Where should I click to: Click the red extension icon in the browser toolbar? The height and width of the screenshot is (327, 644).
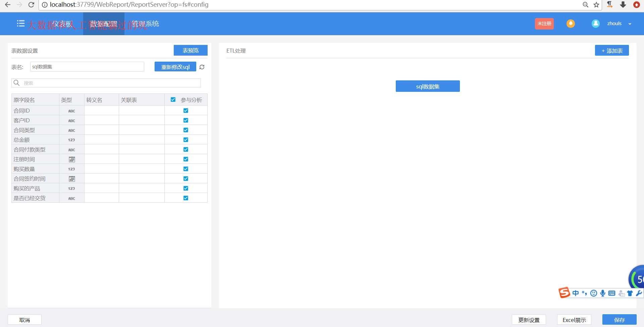636,5
